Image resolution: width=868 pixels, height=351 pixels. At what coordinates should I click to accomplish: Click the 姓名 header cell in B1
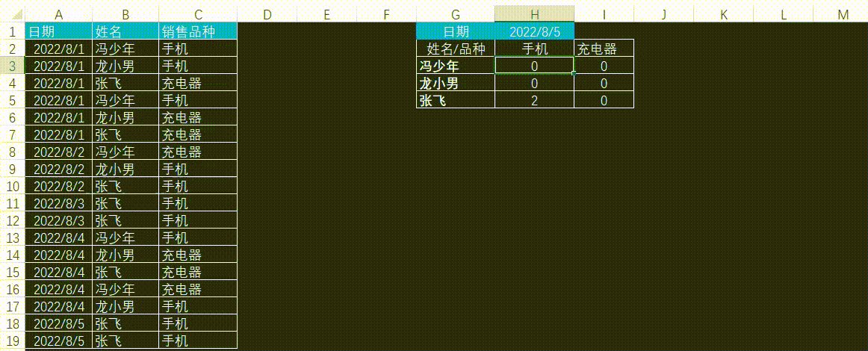coord(125,31)
